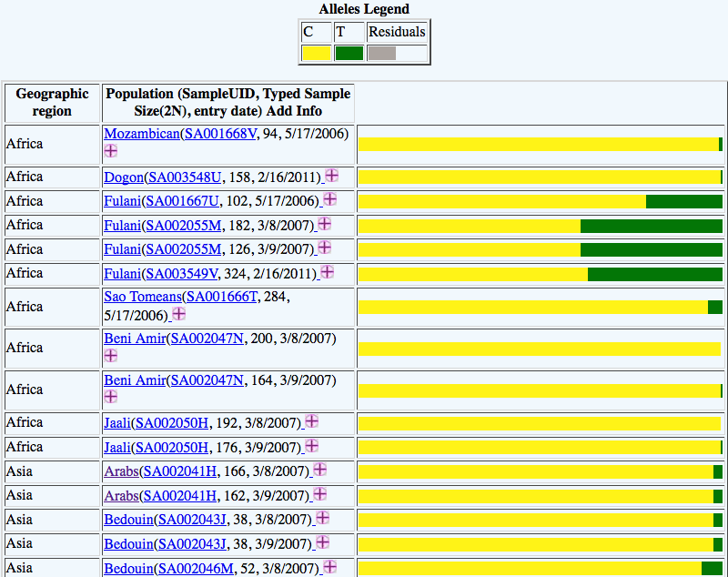Image resolution: width=728 pixels, height=577 pixels.
Task: Click yellow C allele swatch in legend
Action: point(316,53)
